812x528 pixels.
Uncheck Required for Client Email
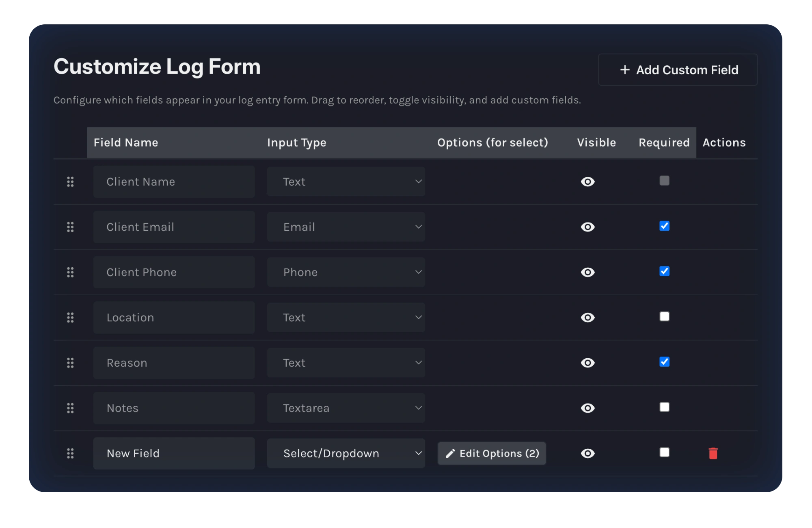[664, 226]
